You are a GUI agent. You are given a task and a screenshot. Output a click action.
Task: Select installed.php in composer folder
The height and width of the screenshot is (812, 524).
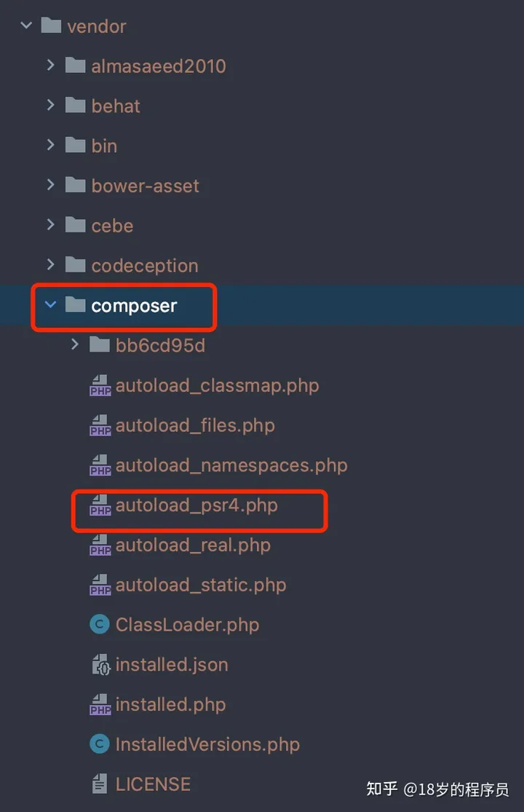[171, 705]
